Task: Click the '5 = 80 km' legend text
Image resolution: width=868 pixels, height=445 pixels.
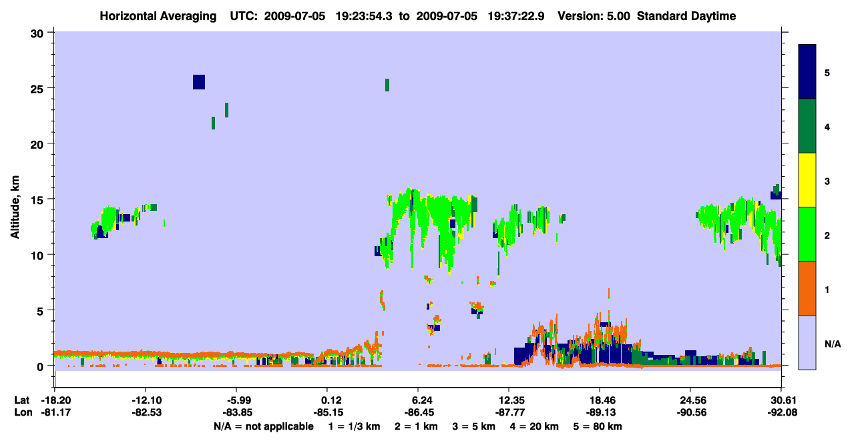Action: (x=598, y=426)
